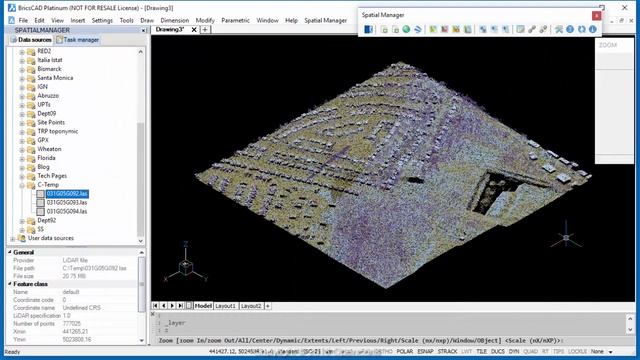The height and width of the screenshot is (360, 640).
Task: Toggle DYN dynamic input
Action: tap(514, 351)
